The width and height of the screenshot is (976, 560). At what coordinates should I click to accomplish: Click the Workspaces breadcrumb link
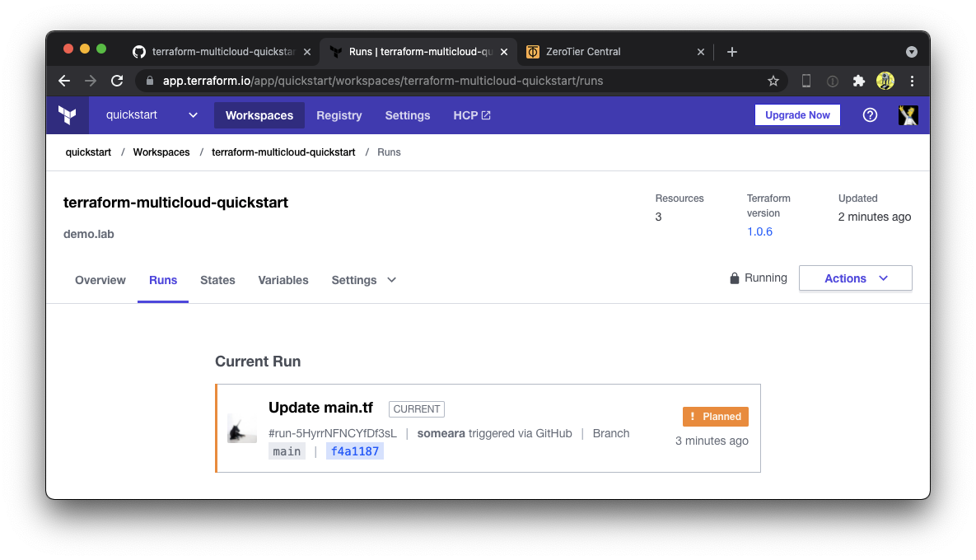161,152
